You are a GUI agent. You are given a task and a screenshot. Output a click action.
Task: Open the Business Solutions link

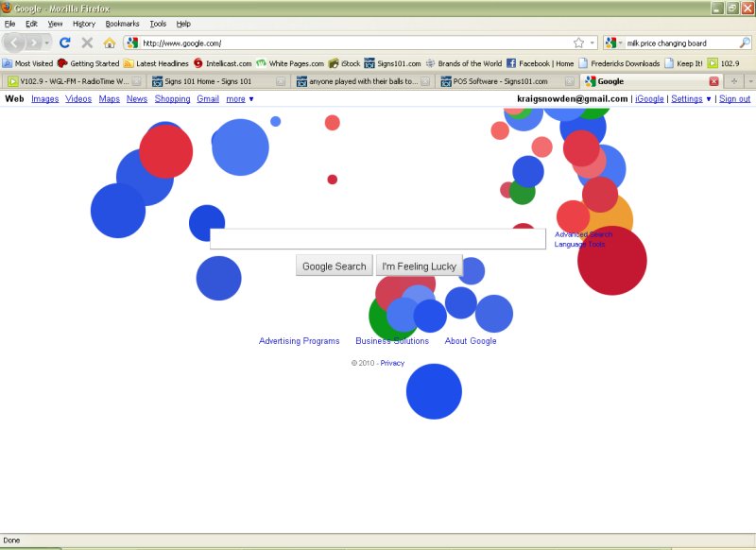pos(392,341)
